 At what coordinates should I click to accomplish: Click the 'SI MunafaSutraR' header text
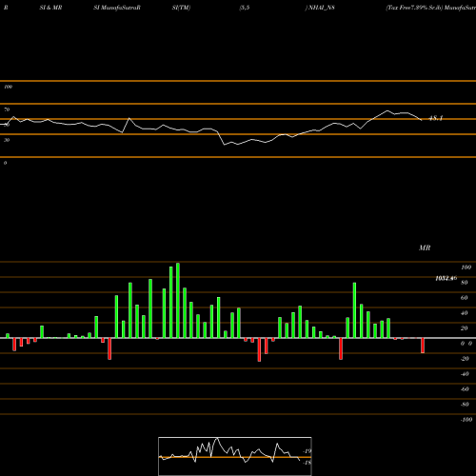(117, 8)
